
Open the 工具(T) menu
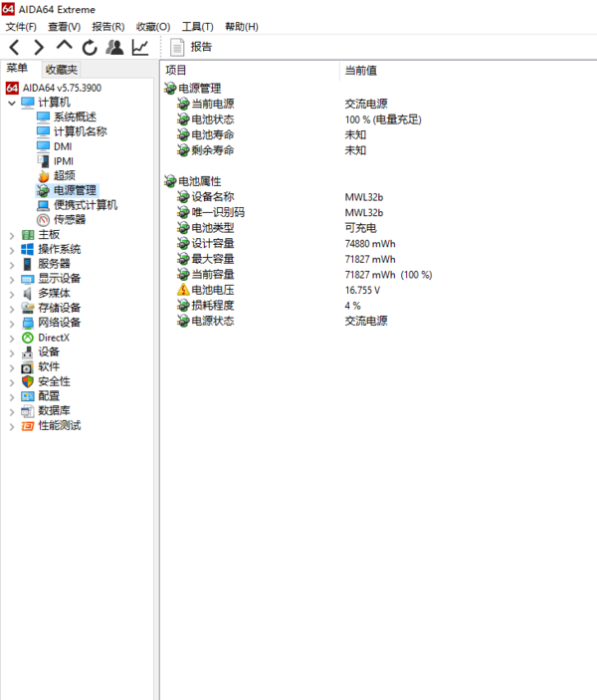[x=198, y=27]
